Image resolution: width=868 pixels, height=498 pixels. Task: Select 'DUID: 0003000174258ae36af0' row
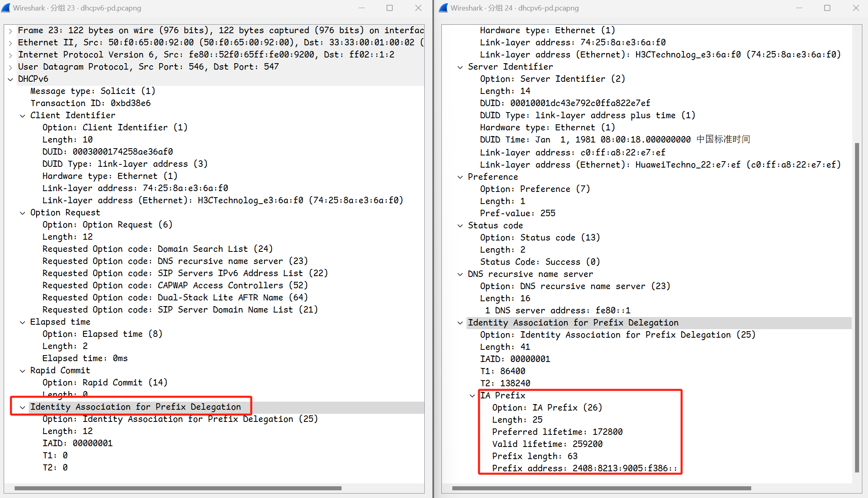[x=108, y=152]
